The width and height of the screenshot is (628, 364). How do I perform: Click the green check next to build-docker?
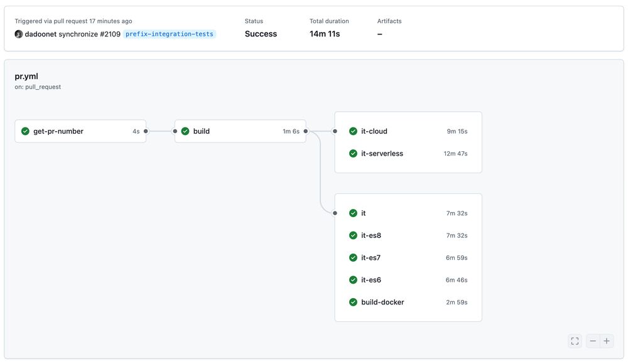pyautogui.click(x=353, y=302)
